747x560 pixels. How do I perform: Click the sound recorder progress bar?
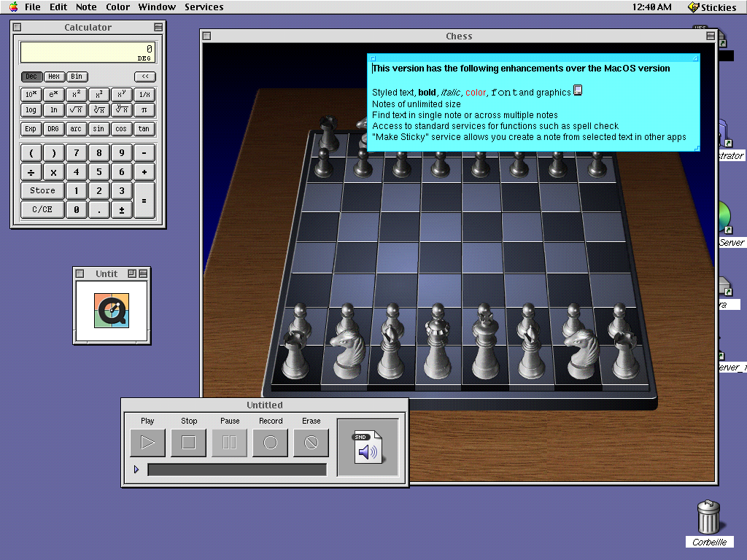(x=237, y=470)
